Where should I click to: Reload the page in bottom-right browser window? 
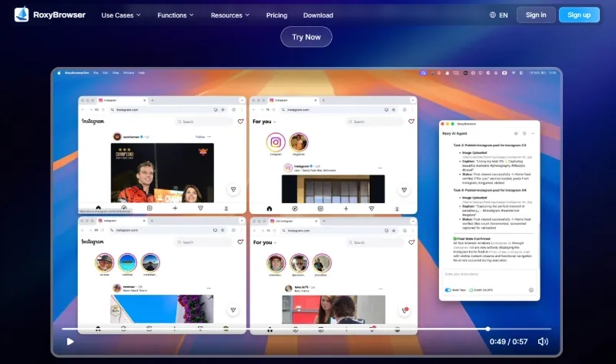(273, 231)
